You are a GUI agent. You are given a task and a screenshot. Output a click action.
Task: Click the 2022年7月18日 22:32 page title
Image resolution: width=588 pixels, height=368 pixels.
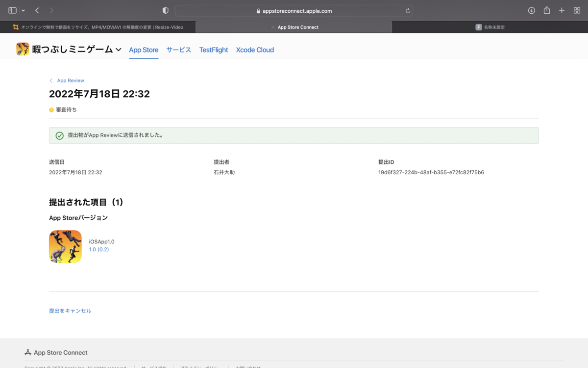pyautogui.click(x=99, y=94)
